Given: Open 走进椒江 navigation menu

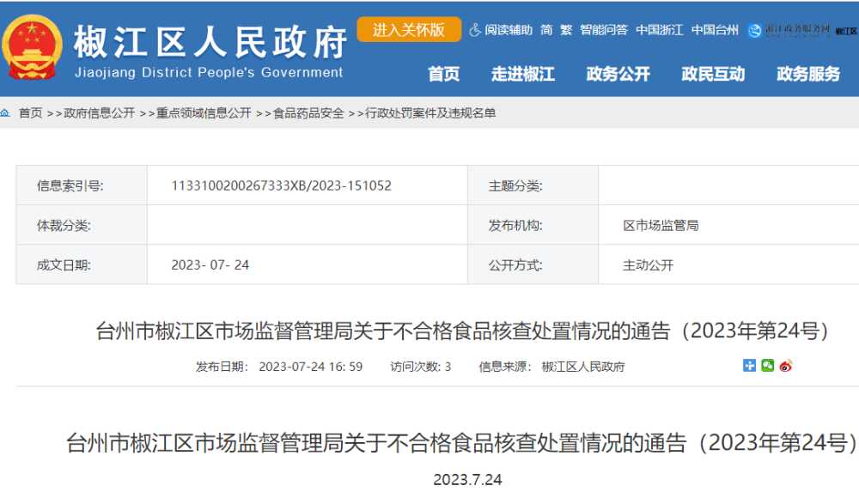Looking at the screenshot, I should tap(522, 75).
